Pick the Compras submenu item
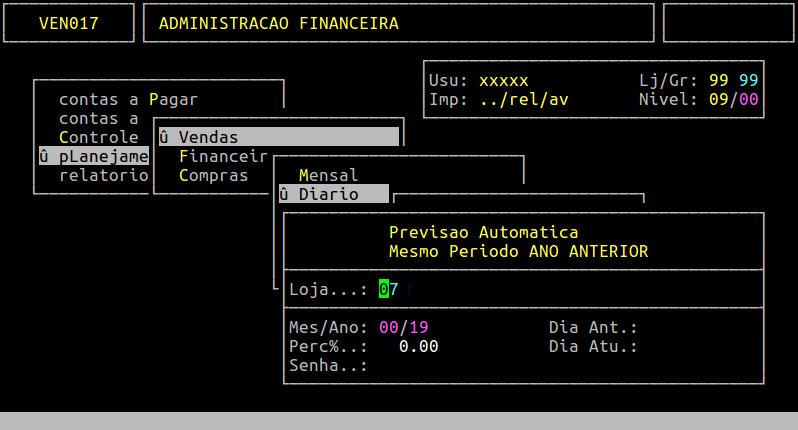This screenshot has width=798, height=430. click(213, 175)
